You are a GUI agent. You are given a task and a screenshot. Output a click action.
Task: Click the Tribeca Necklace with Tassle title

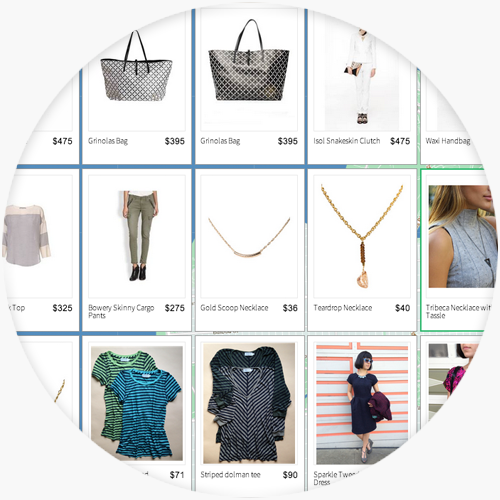coord(458,311)
